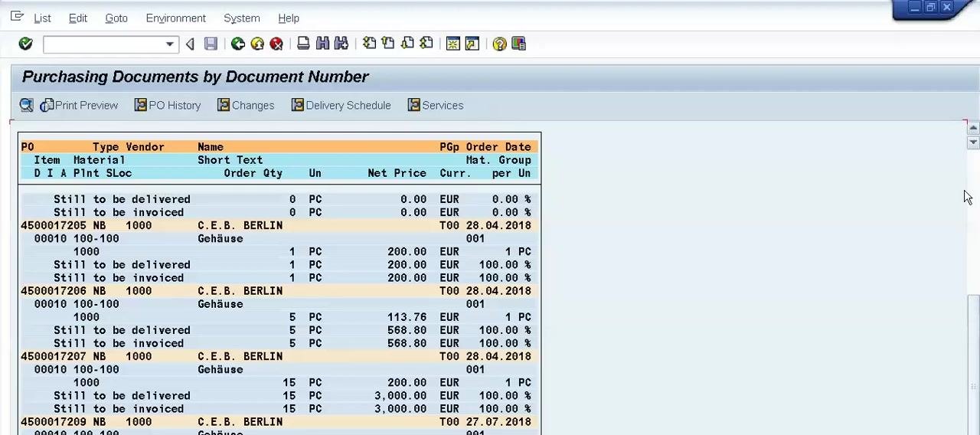Open the Help menu
The width and height of the screenshot is (980, 435).
(288, 18)
